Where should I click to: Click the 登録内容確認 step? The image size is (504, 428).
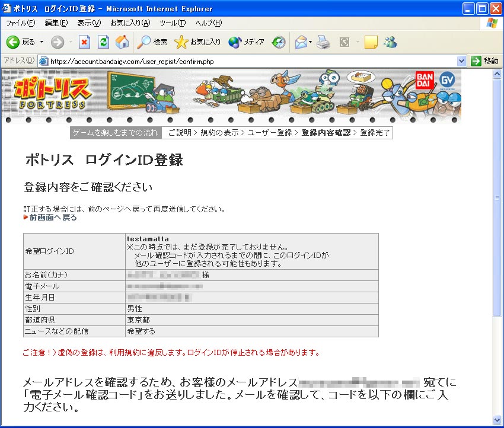[x=326, y=133]
